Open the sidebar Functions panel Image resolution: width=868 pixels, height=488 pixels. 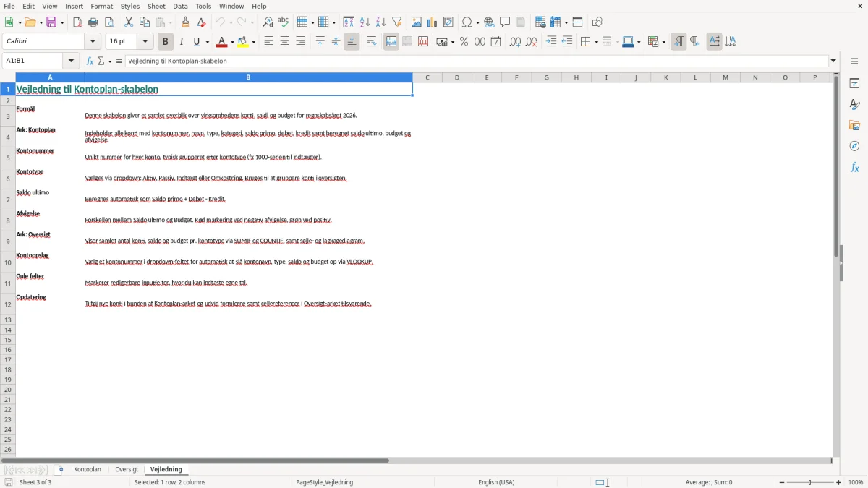click(854, 167)
